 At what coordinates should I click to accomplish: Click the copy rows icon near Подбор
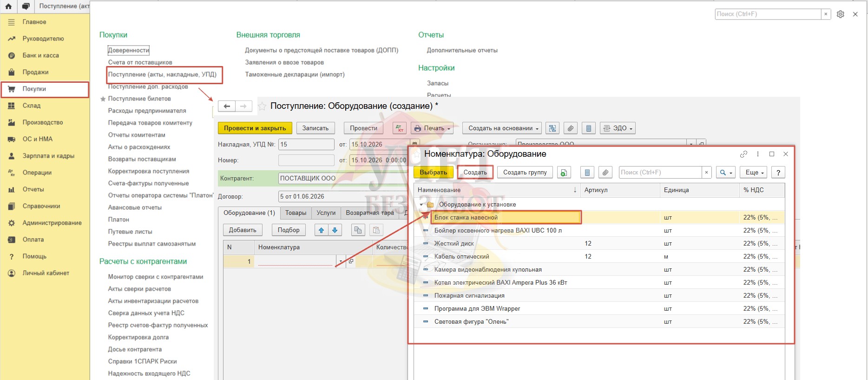[358, 230]
